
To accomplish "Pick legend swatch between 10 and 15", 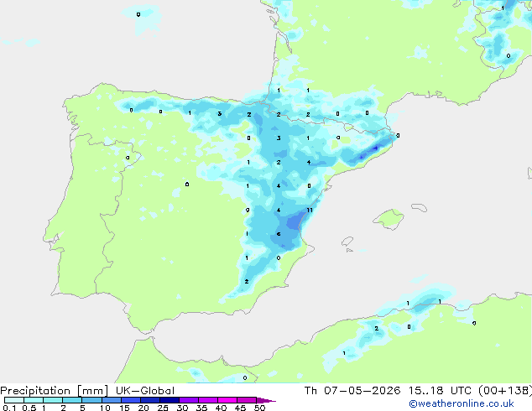I will pyautogui.click(x=112, y=400).
